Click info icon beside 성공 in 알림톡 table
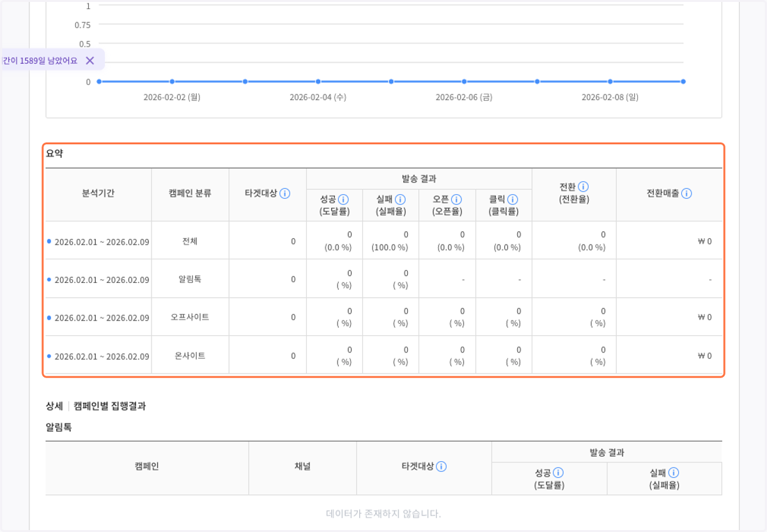Viewport: 767px width, 532px height. 558,473
